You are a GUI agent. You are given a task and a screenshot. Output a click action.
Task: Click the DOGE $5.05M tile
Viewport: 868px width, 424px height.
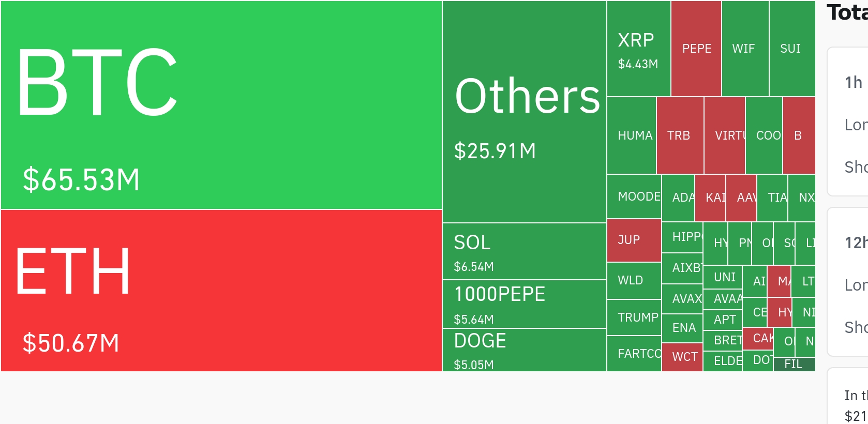pos(525,350)
